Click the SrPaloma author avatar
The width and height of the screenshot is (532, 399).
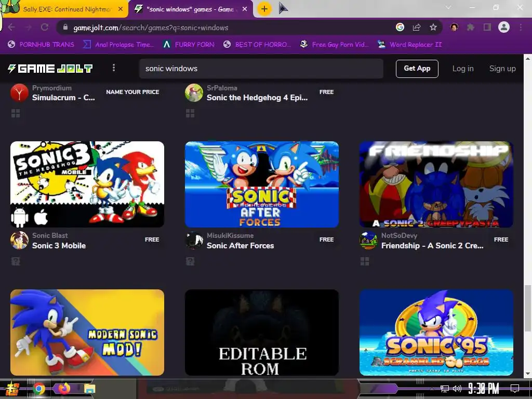[x=194, y=92]
